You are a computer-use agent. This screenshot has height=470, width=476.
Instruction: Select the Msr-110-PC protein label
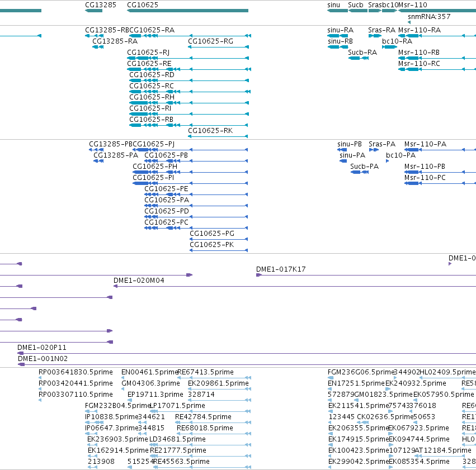tap(425, 178)
